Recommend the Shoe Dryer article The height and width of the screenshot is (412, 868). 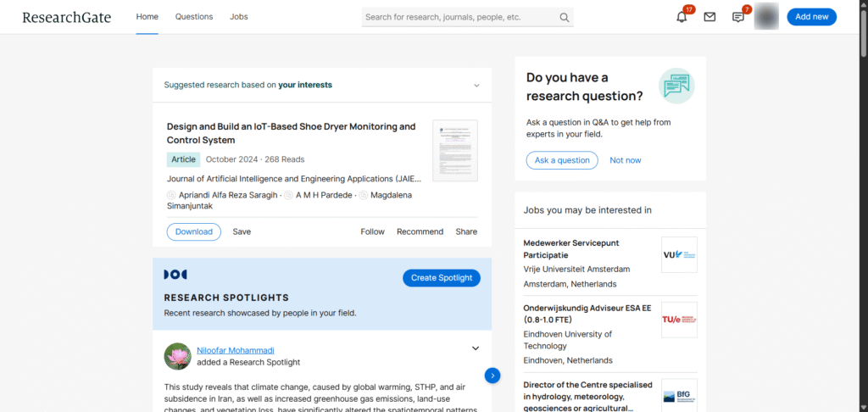tap(420, 232)
